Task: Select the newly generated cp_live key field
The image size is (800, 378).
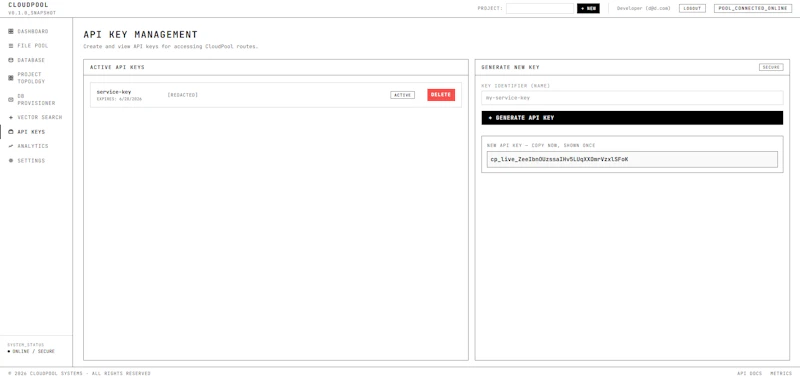Action: [632, 159]
